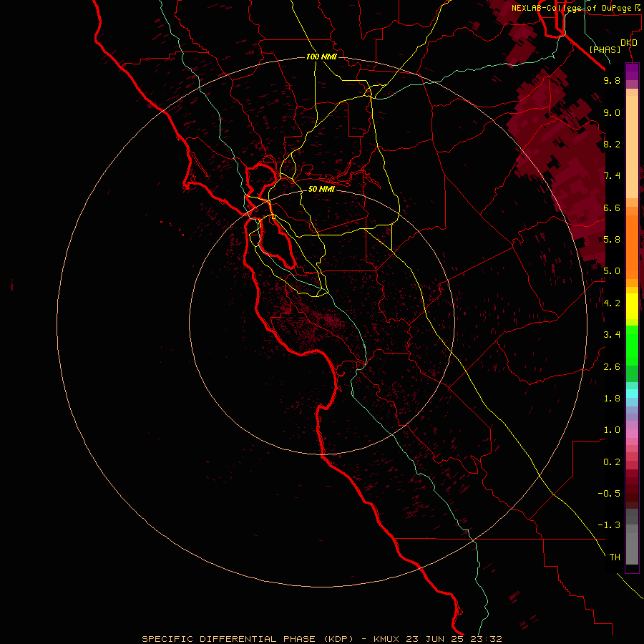Select the 6.6 value on the scale
Screen dimensions: 644x644
612,208
